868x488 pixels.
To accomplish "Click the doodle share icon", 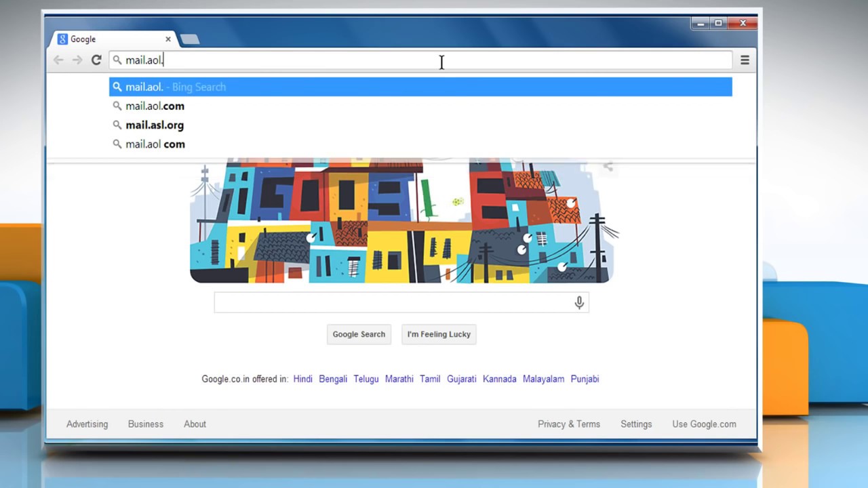I will coord(608,166).
